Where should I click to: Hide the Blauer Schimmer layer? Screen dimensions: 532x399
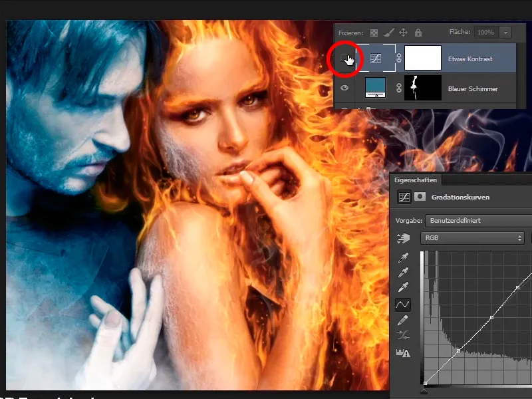coord(344,88)
